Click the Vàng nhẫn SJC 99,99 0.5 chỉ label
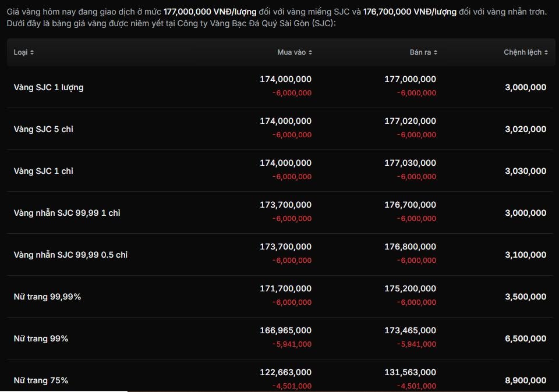The width and height of the screenshot is (559, 392). (70, 255)
